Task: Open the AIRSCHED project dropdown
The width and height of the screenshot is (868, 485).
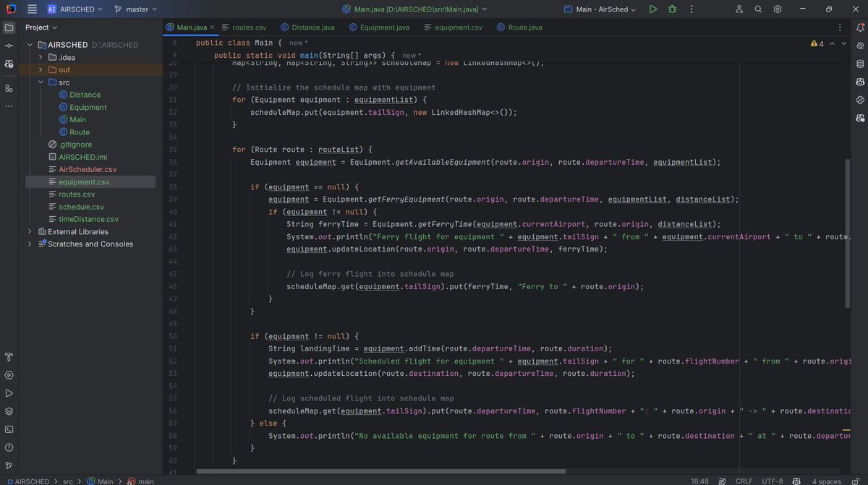Action: coord(75,9)
